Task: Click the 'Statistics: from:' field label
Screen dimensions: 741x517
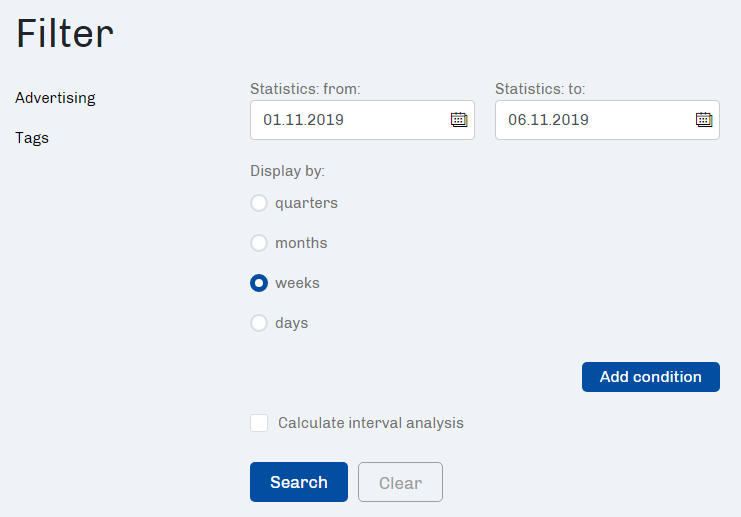Action: 305,89
